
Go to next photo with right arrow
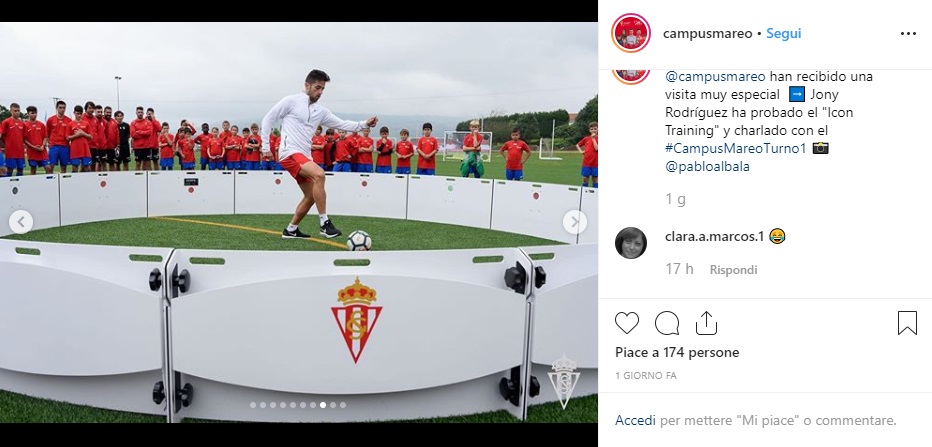coord(575,222)
